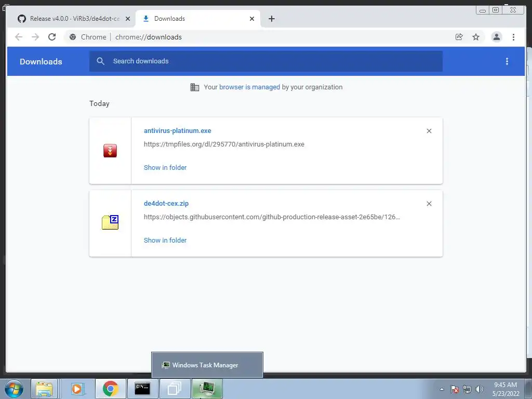Click the Chrome taskbar icon
Viewport: 532px width, 399px height.
(111, 389)
